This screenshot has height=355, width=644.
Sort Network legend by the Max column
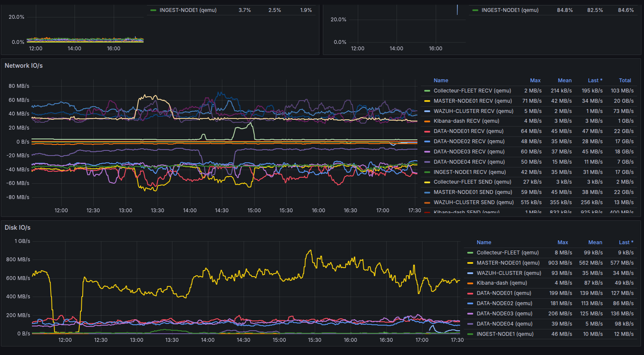coord(535,80)
